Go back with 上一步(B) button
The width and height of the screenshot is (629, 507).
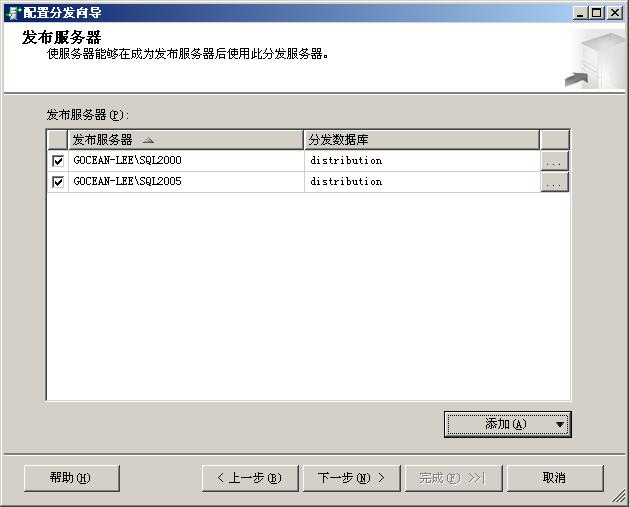tap(250, 478)
